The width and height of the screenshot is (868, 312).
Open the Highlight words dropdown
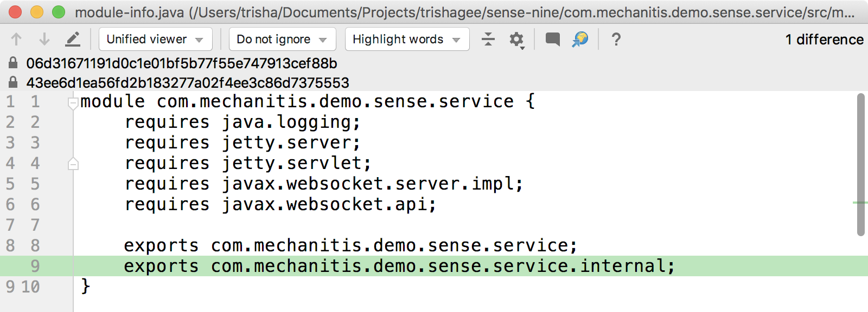[x=407, y=39]
